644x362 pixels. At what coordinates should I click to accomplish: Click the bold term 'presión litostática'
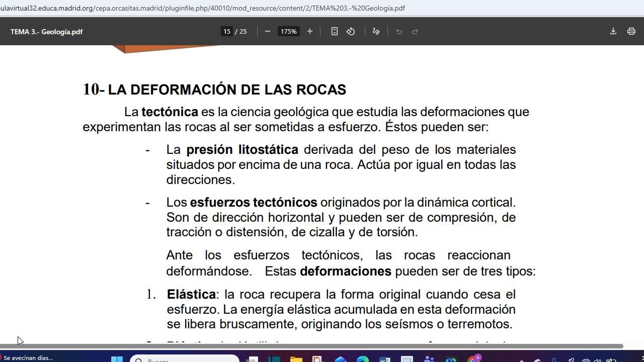point(242,150)
